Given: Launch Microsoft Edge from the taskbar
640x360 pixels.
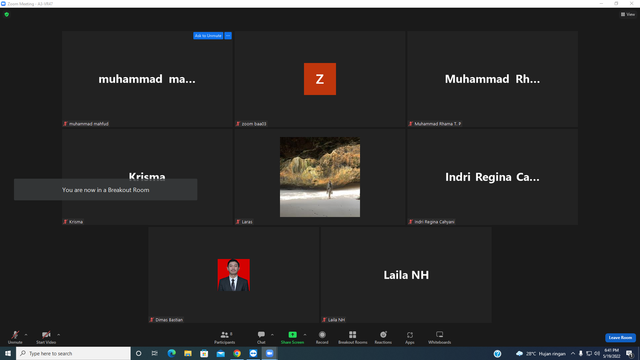Looking at the screenshot, I should (171, 353).
